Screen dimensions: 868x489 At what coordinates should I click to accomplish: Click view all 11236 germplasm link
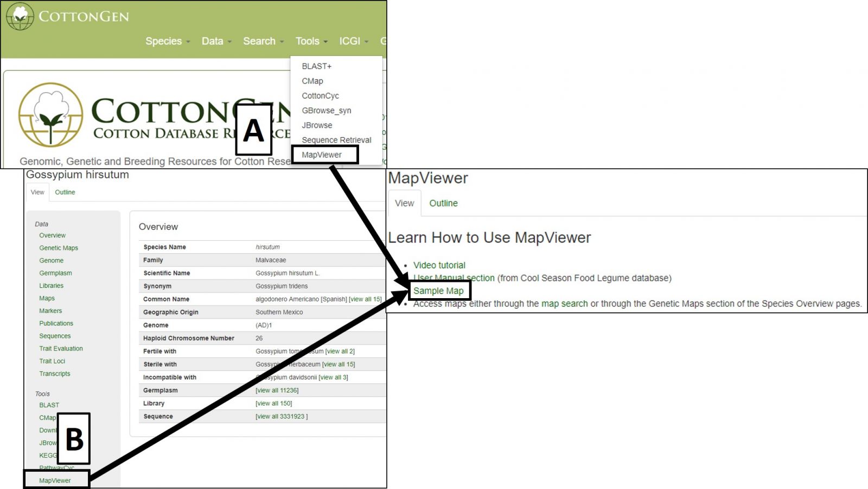(277, 390)
